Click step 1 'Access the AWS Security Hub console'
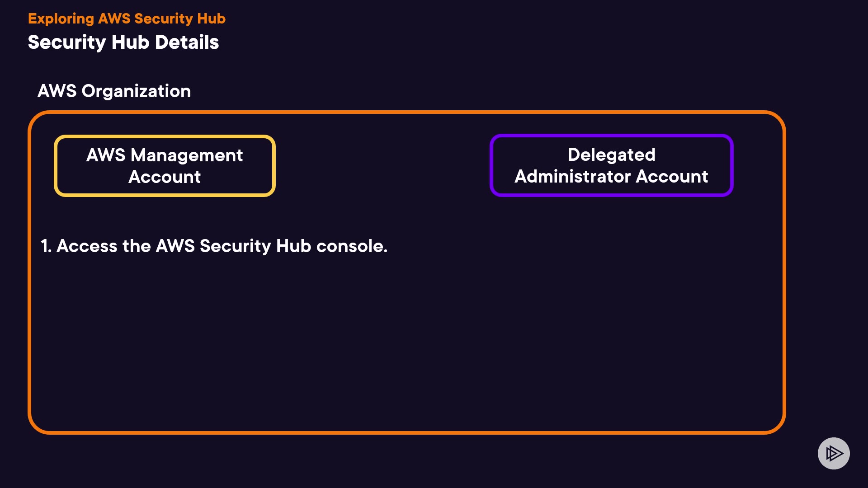868x488 pixels. click(214, 246)
